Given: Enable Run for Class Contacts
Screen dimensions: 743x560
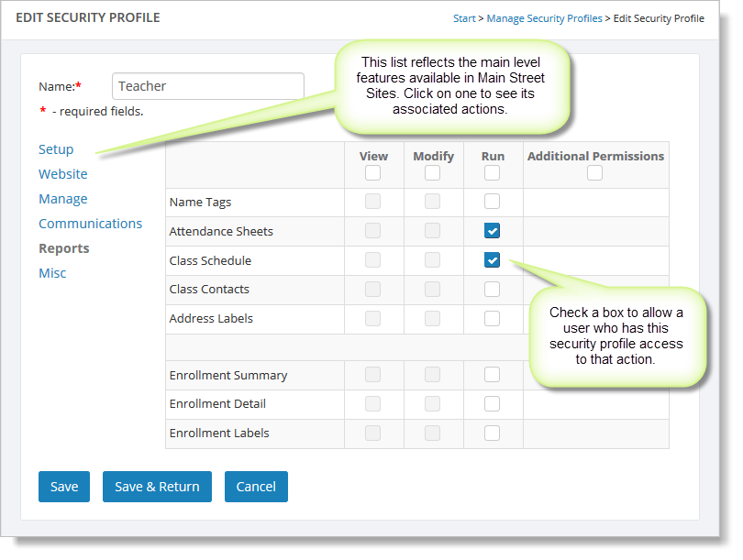Looking at the screenshot, I should coord(493,290).
